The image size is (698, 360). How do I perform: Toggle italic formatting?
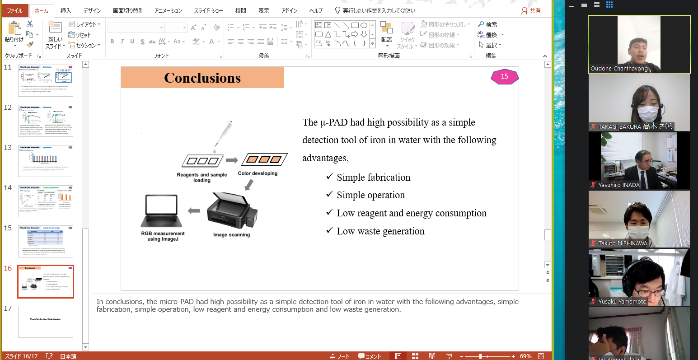[x=122, y=41]
